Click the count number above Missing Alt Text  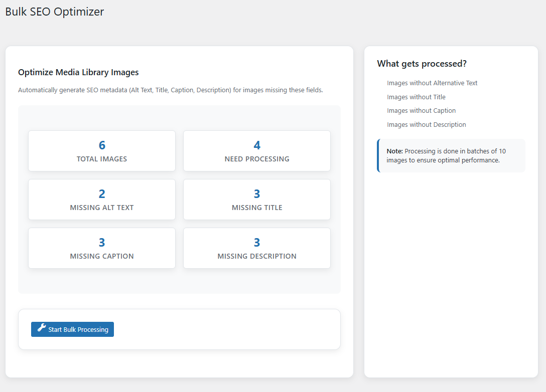point(102,194)
